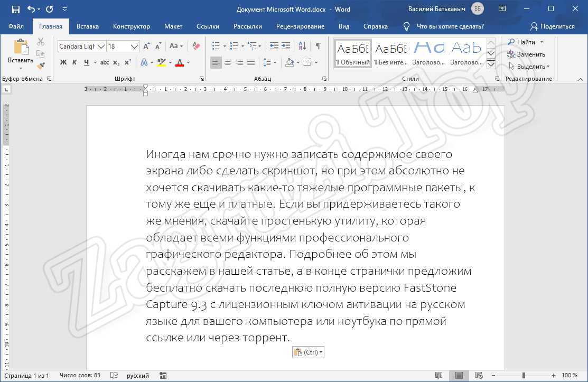This screenshot has width=588, height=382.
Task: Switch to Read Mode view icon
Action: coord(438,375)
